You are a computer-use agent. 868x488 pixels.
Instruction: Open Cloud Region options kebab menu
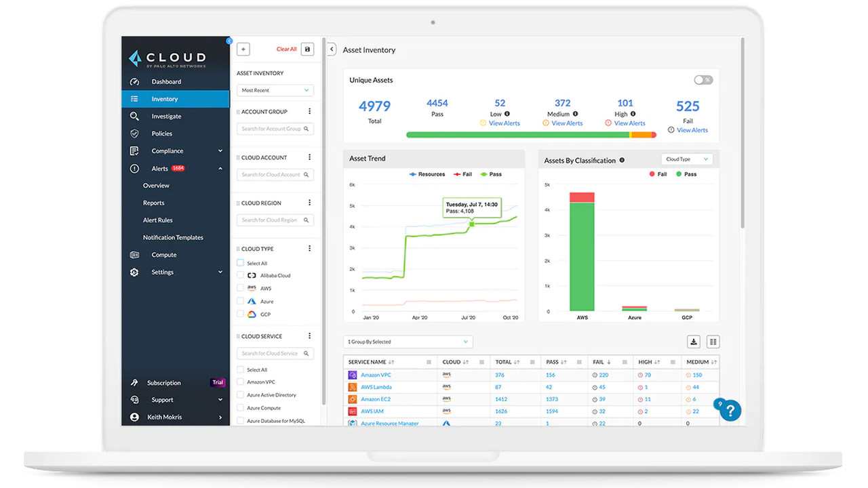(x=310, y=203)
